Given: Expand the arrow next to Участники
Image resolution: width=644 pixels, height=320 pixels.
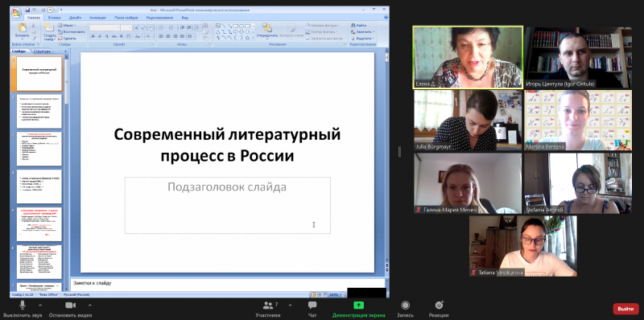Looking at the screenshot, I should [x=291, y=306].
